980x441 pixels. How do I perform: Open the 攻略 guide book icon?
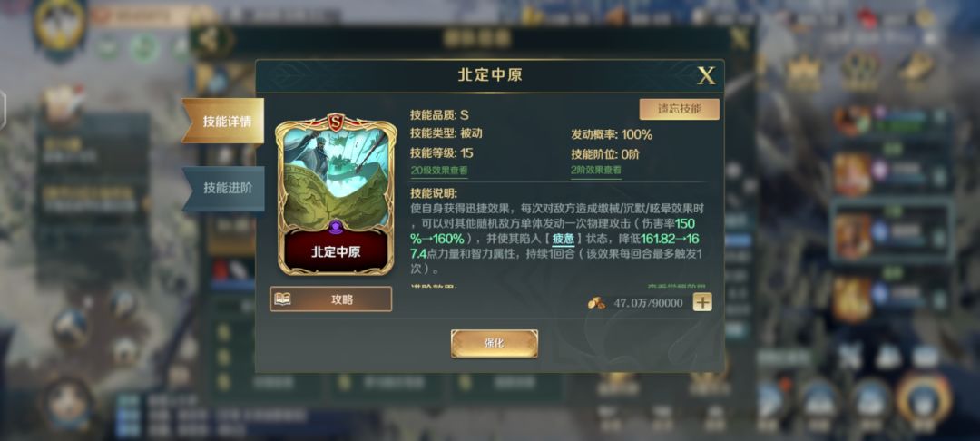click(283, 299)
